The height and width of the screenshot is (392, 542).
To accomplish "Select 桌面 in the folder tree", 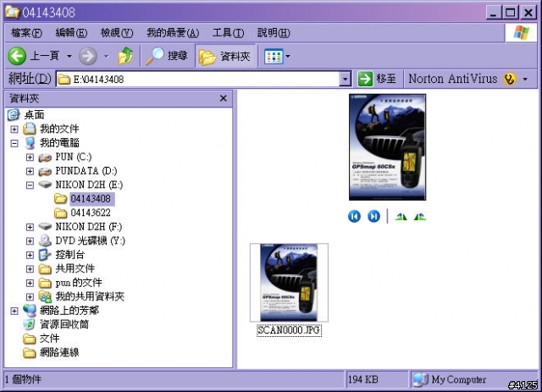I will [34, 114].
